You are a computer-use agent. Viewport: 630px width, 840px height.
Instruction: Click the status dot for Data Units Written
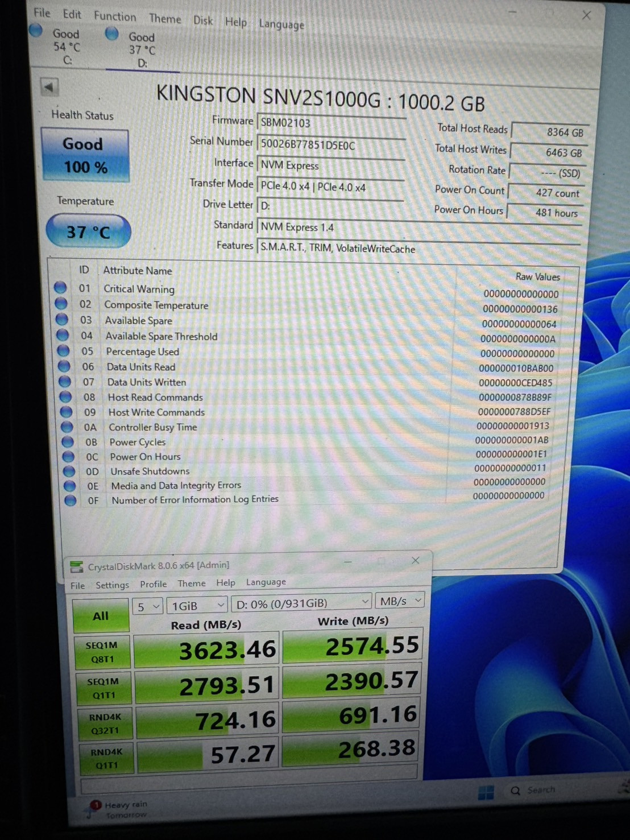click(x=65, y=381)
